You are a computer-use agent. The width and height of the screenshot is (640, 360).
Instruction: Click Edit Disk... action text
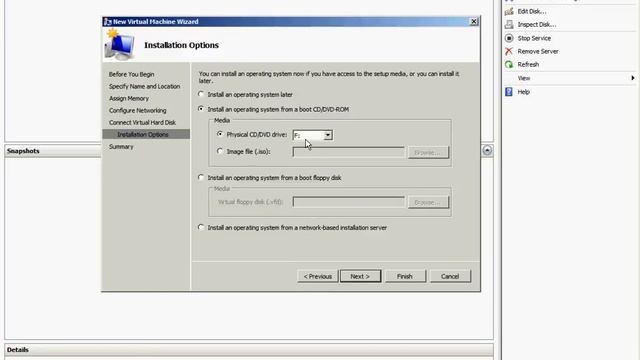click(532, 11)
